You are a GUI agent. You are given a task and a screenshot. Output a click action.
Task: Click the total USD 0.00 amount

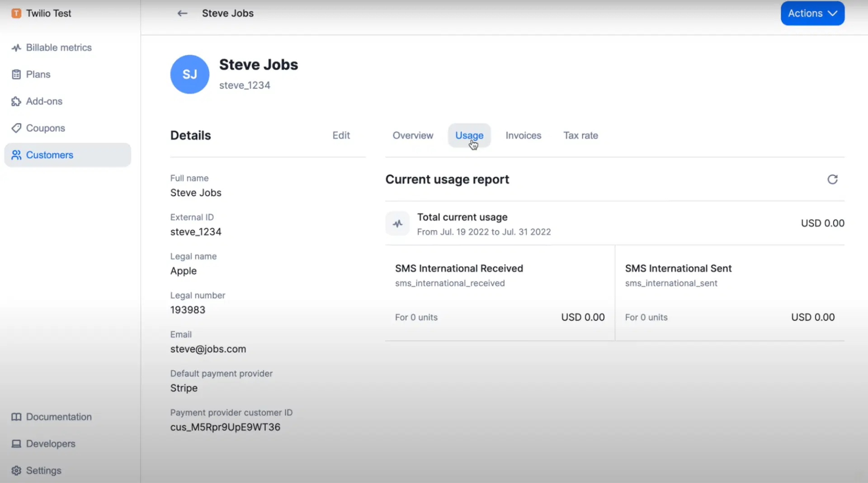(822, 223)
